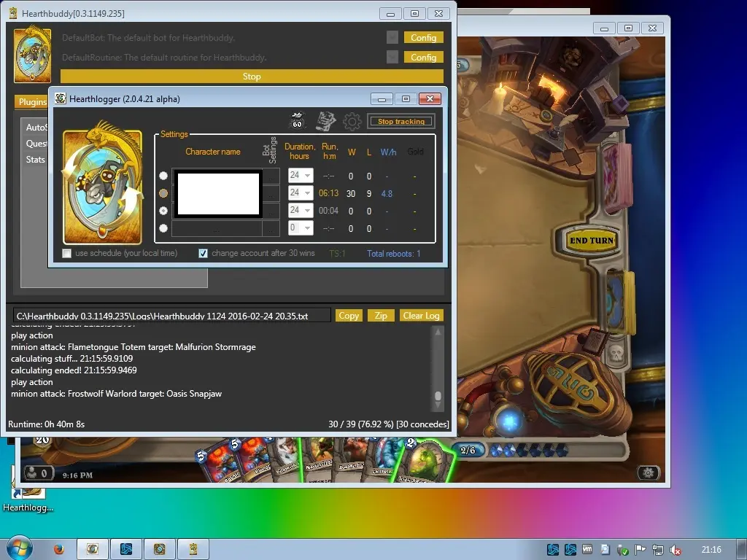Select the second character radio button
The height and width of the screenshot is (560, 747).
pos(163,192)
